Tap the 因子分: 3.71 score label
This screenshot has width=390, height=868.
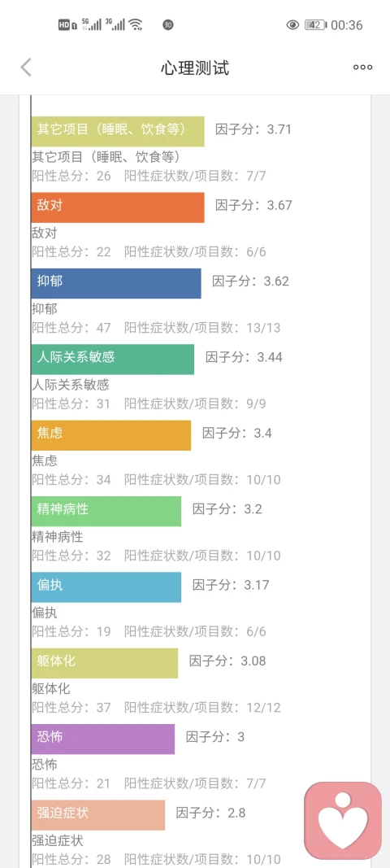coord(253,130)
